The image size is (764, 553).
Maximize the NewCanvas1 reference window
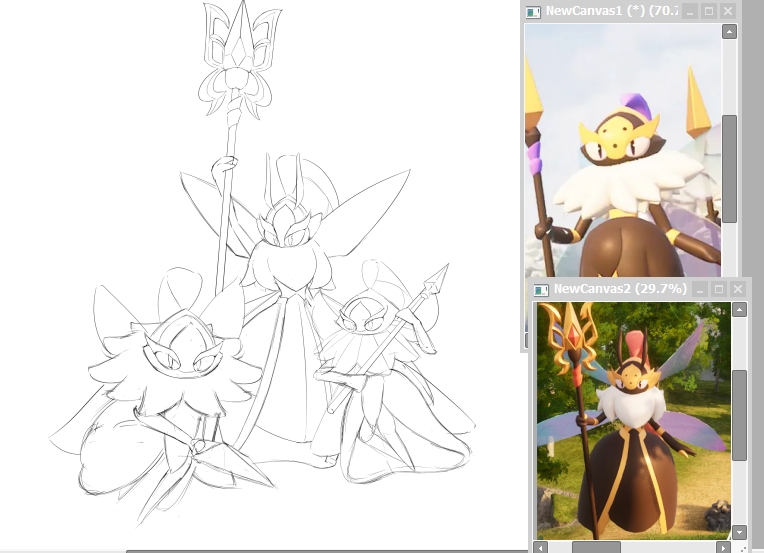708,11
